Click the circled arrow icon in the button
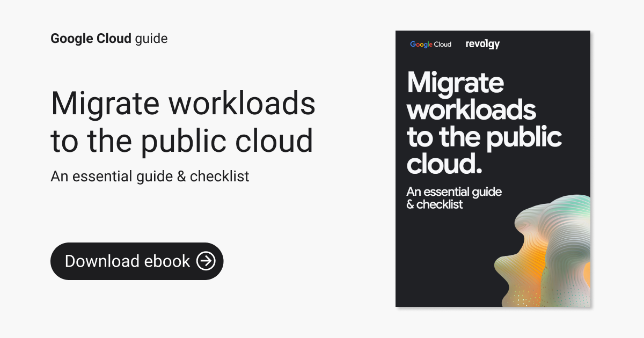The image size is (644, 338). 206,261
